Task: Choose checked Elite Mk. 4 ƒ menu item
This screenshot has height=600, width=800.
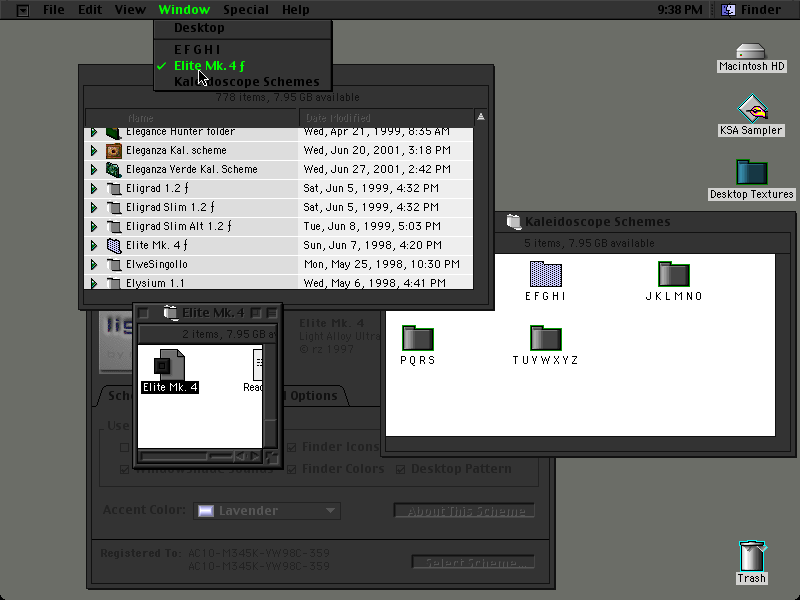Action: tap(243, 66)
